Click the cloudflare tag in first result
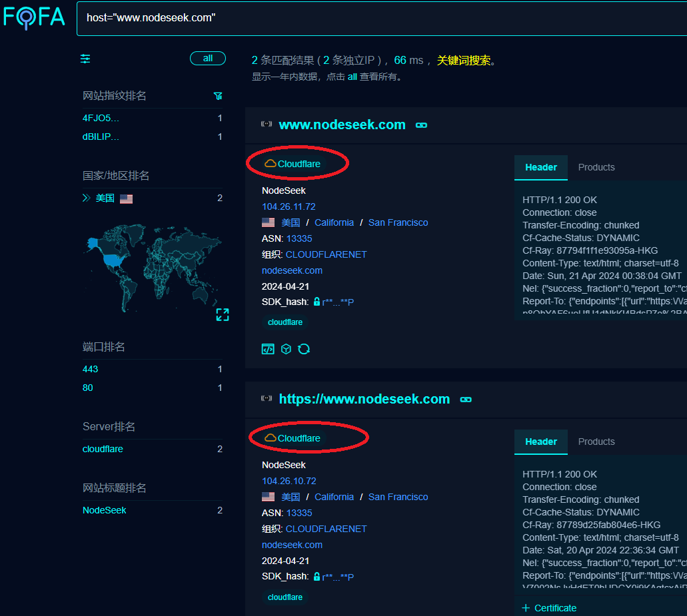 tap(285, 322)
